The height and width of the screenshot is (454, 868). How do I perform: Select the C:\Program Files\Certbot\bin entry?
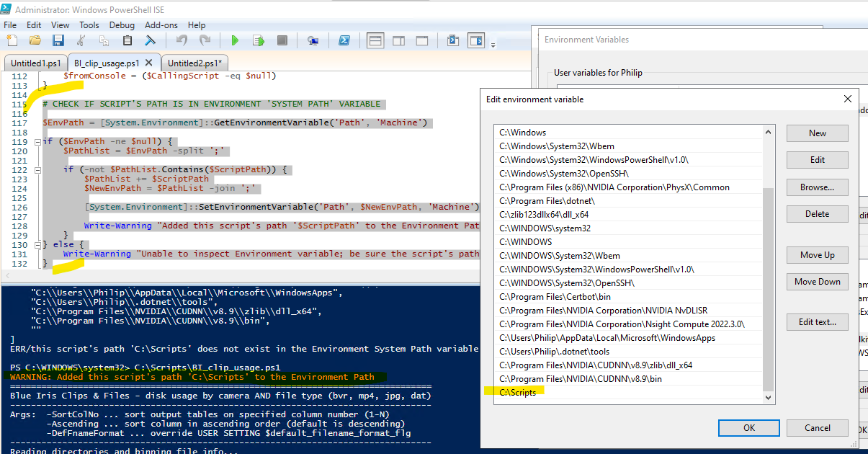(628, 297)
